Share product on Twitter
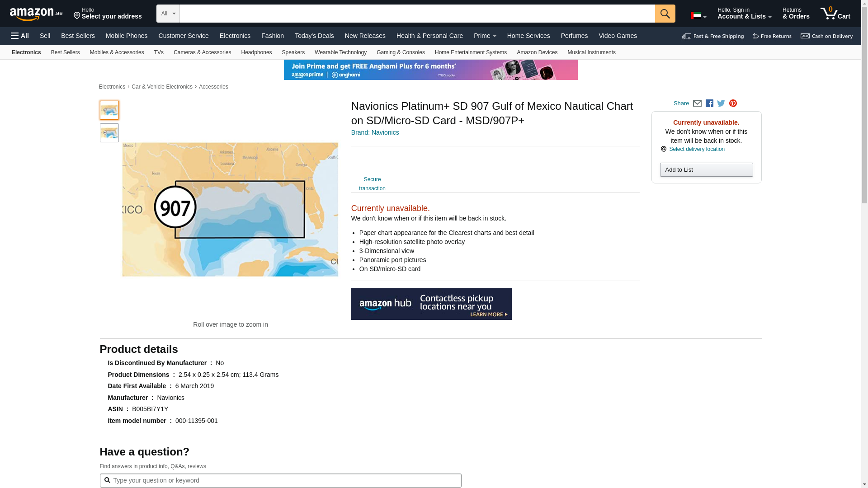Viewport: 868px width, 488px height. tap(721, 103)
